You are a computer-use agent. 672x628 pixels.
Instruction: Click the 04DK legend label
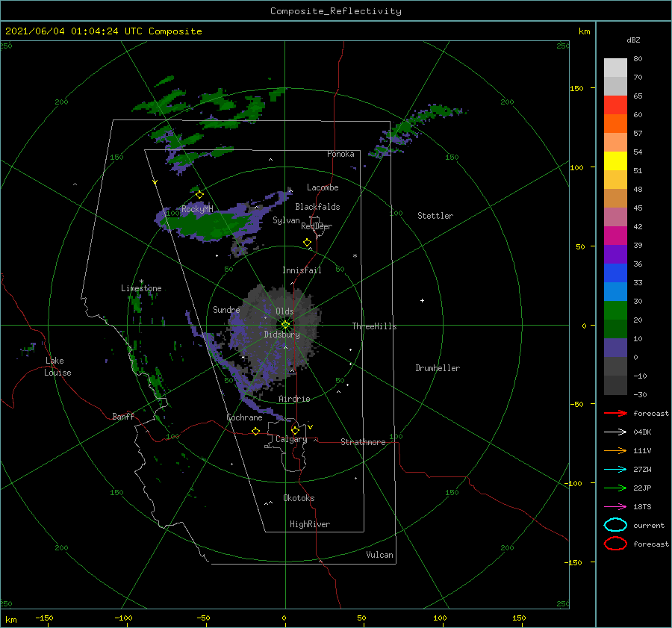642,432
